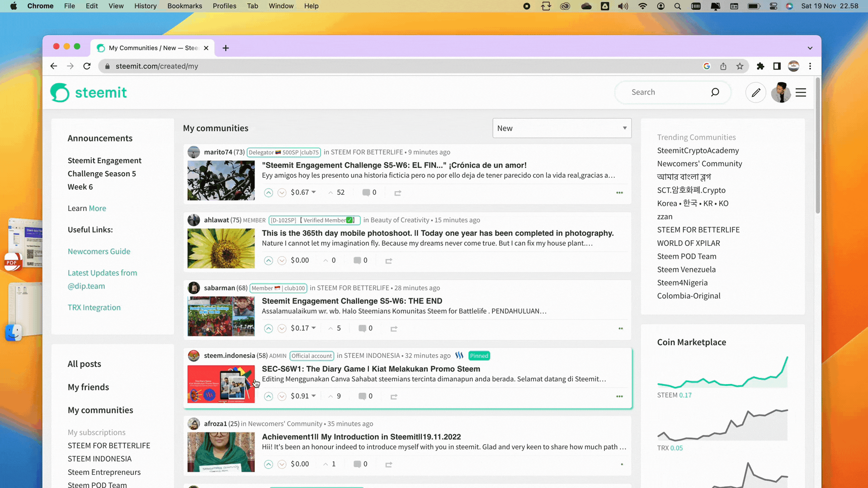868x488 pixels.
Task: Show voters list for 52 votes
Action: pyautogui.click(x=336, y=192)
